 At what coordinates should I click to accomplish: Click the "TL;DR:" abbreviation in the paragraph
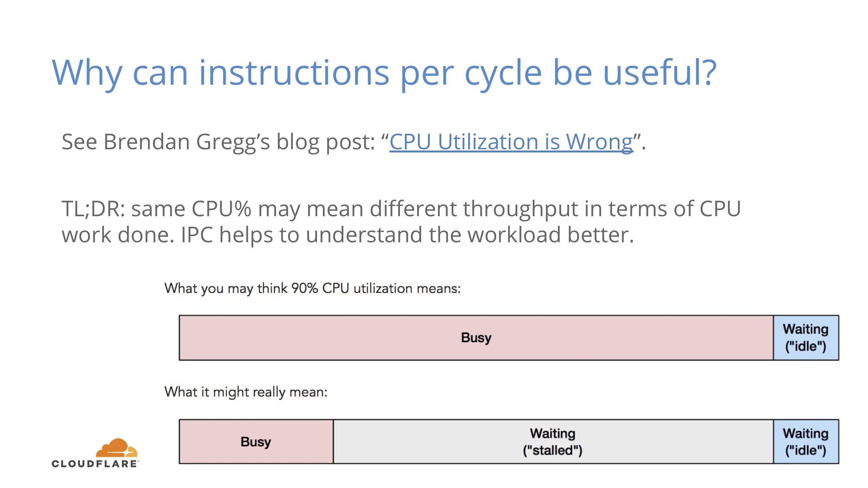click(x=93, y=209)
